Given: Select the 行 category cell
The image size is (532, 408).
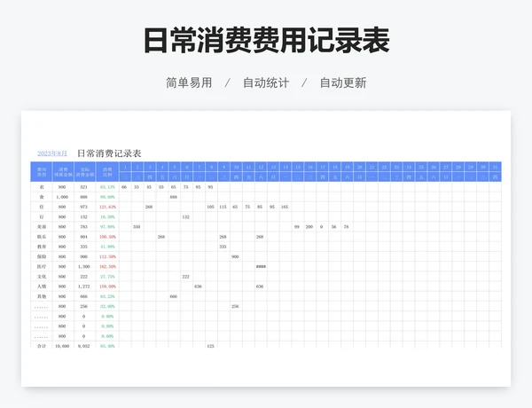Looking at the screenshot, I should pyautogui.click(x=42, y=217).
